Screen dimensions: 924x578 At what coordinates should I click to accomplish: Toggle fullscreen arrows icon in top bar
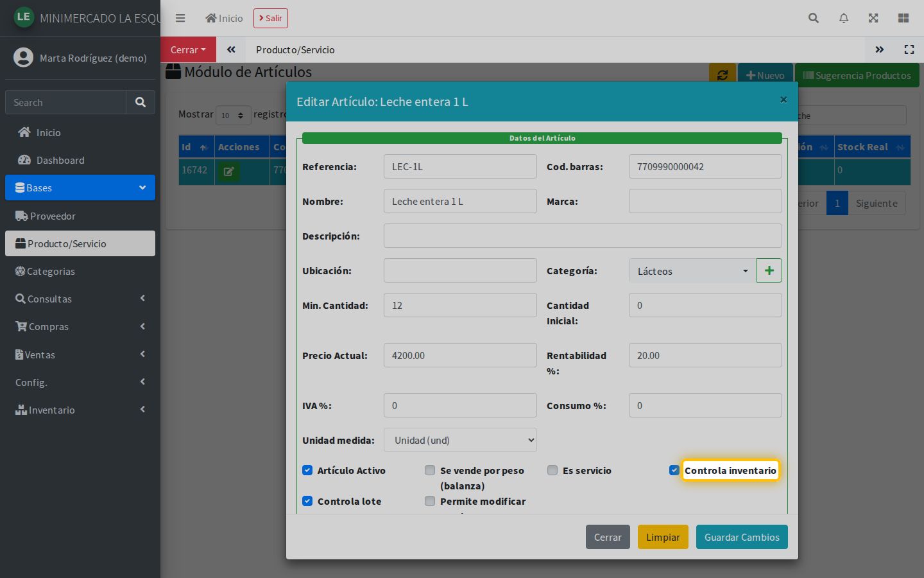[x=873, y=18]
